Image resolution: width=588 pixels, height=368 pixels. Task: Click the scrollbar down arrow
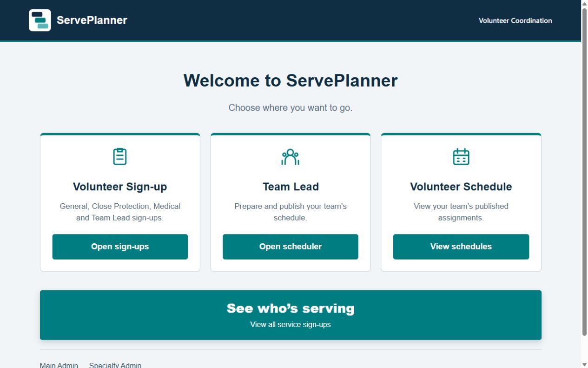(x=584, y=364)
